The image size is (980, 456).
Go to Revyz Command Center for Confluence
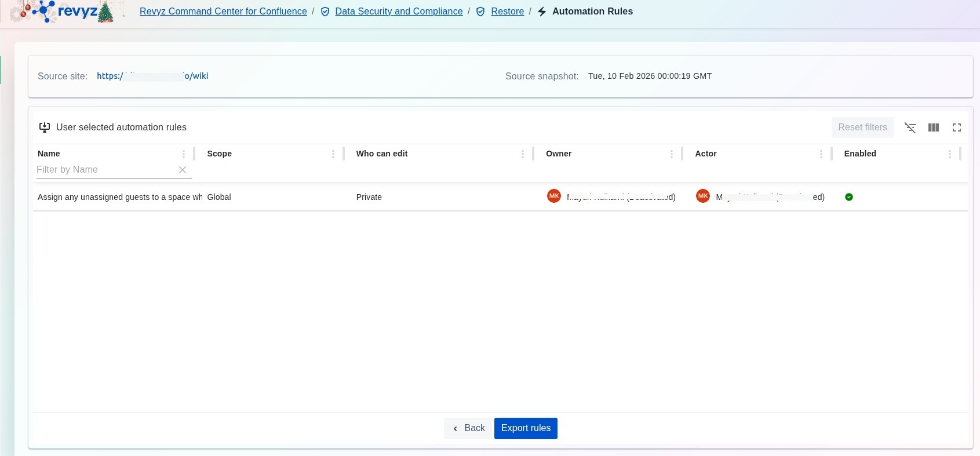click(223, 12)
